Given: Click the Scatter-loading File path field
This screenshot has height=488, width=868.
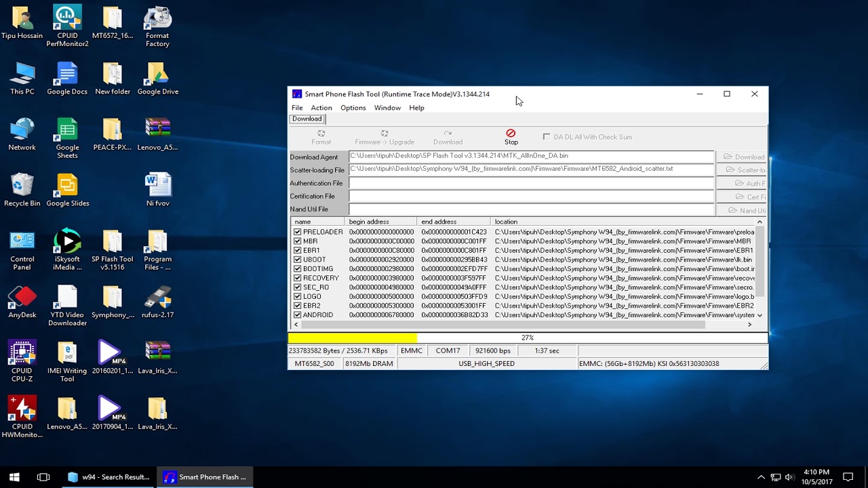Looking at the screenshot, I should [532, 169].
